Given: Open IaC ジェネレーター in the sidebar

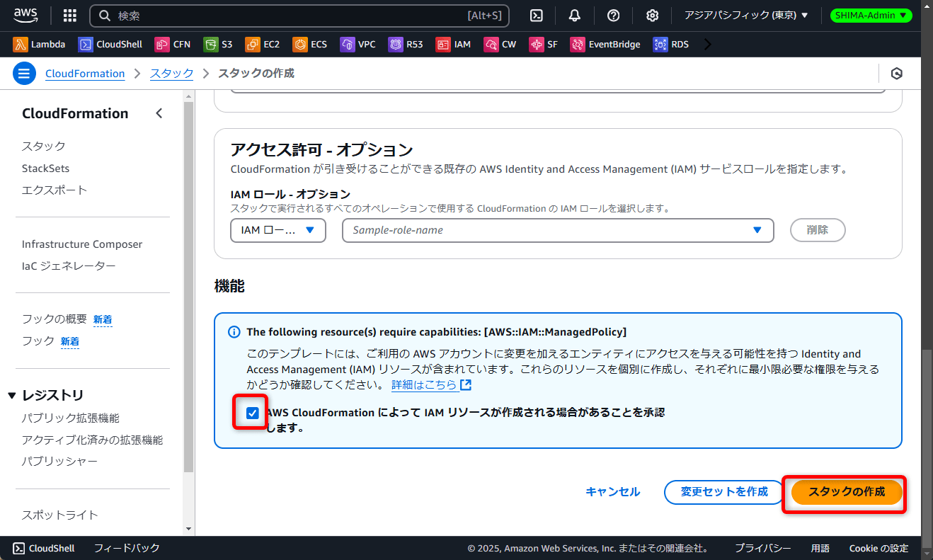Looking at the screenshot, I should click(69, 265).
